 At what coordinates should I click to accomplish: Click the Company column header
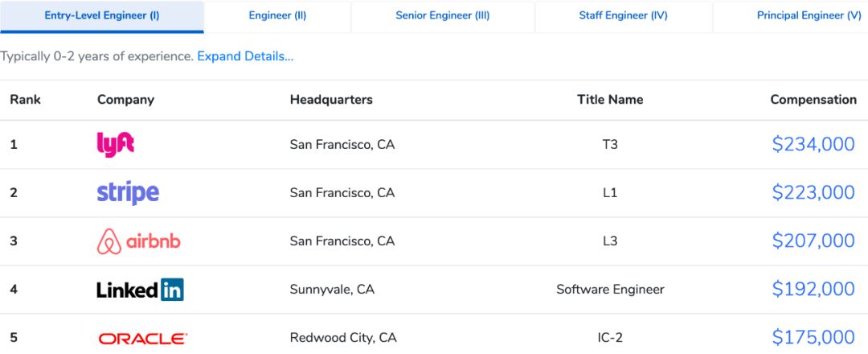(125, 100)
